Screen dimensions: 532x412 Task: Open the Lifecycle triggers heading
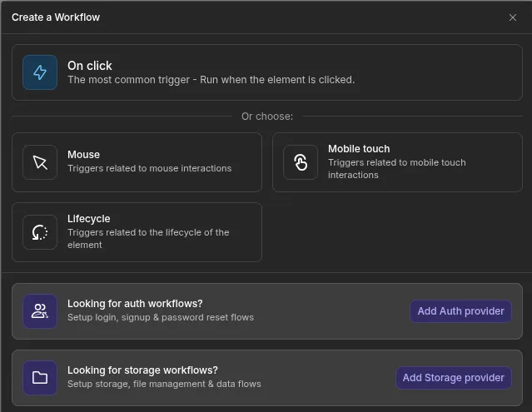pos(88,219)
